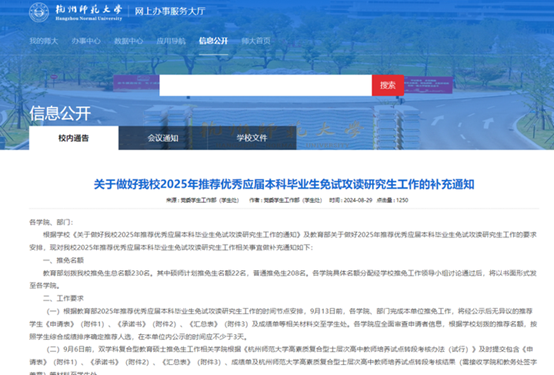Open the 数据中心 menu item
Viewport: 554px width, 375px height.
(128, 41)
